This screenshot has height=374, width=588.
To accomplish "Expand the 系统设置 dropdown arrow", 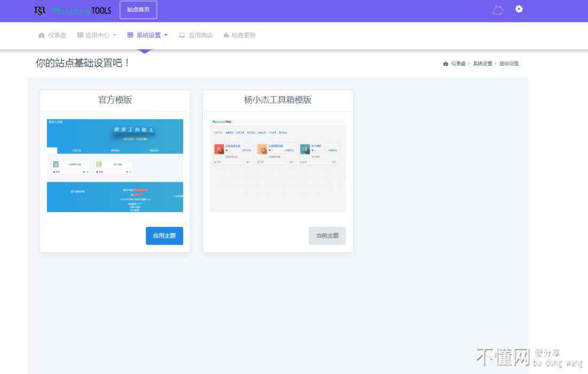I will [166, 35].
